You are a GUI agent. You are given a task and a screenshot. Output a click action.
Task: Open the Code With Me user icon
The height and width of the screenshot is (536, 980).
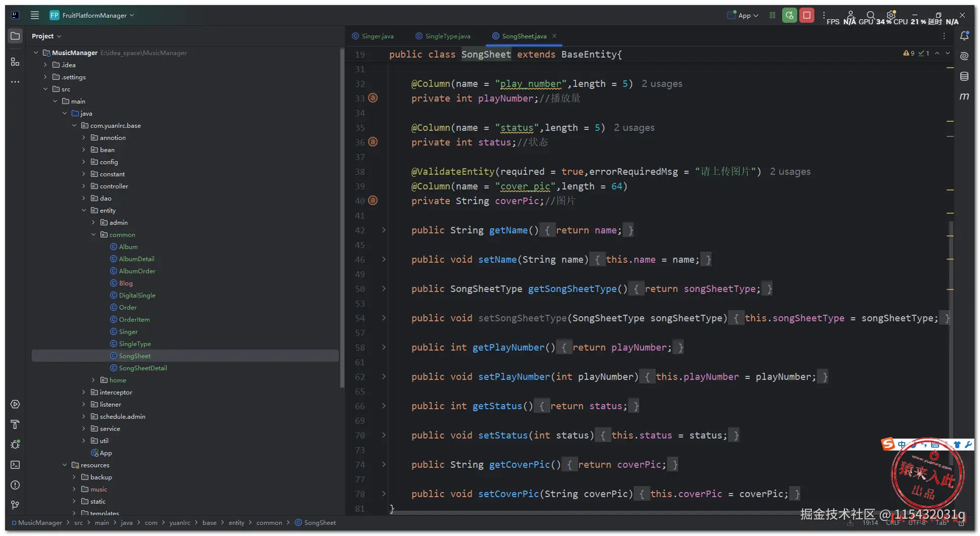851,15
